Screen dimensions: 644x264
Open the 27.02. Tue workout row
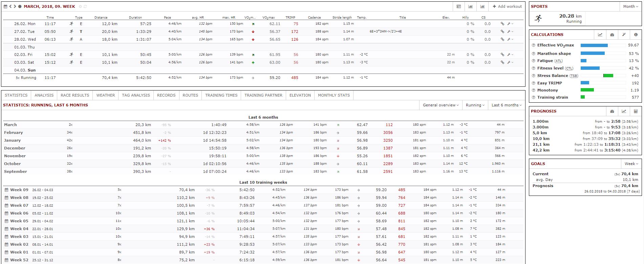263,32
